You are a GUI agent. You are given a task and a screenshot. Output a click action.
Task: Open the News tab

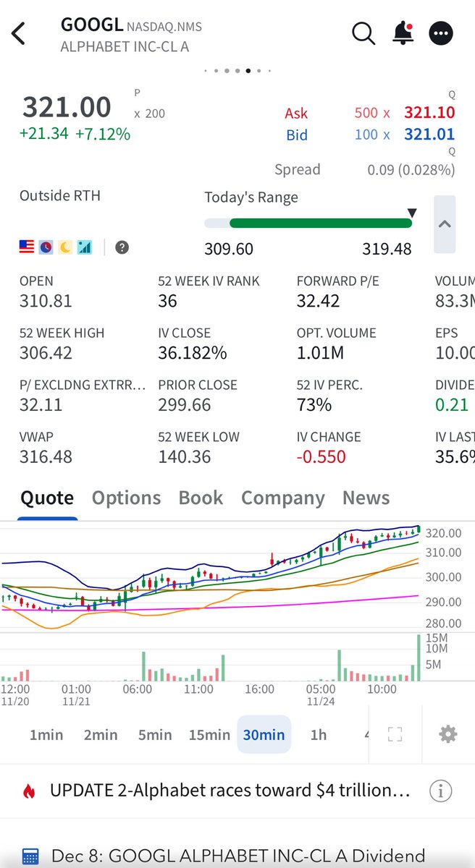tap(366, 498)
